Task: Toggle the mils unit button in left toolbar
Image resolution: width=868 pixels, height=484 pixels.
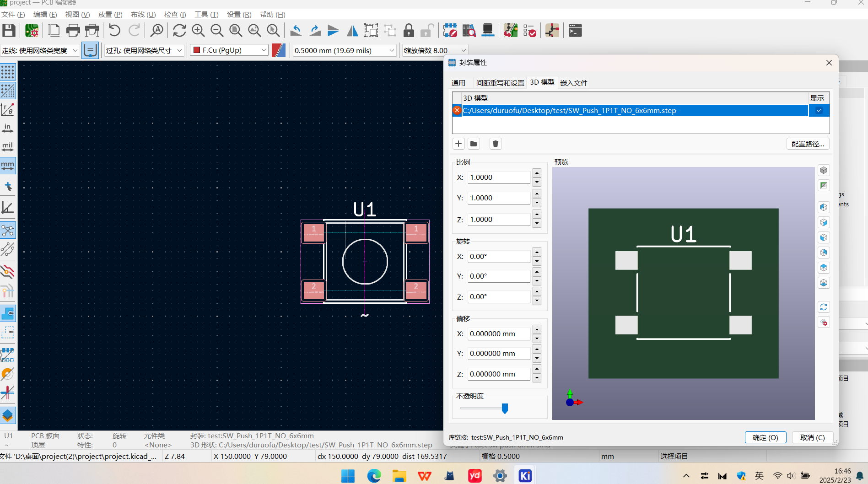Action: (8, 146)
